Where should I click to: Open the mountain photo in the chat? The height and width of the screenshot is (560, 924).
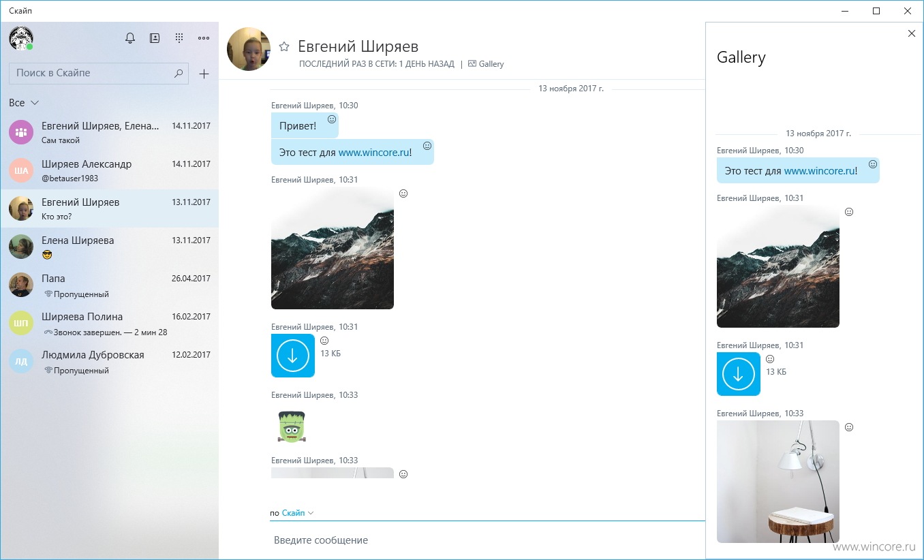point(333,248)
